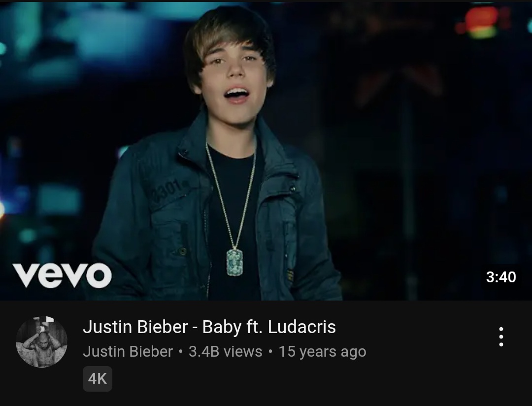
Task: Click the 3.4B views text
Action: [225, 352]
